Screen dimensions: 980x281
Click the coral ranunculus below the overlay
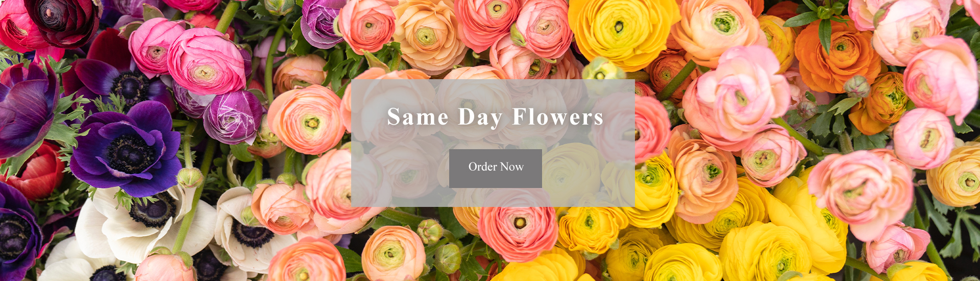coord(518,225)
